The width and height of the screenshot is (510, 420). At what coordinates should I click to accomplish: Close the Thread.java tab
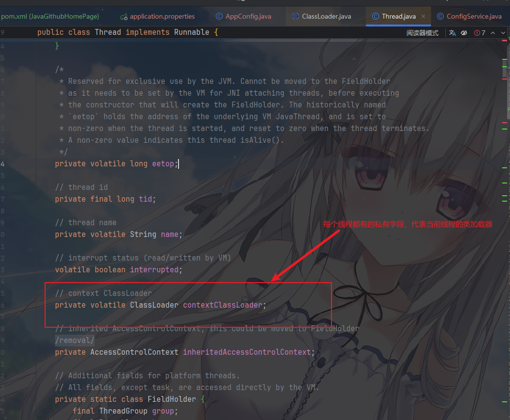pyautogui.click(x=423, y=17)
